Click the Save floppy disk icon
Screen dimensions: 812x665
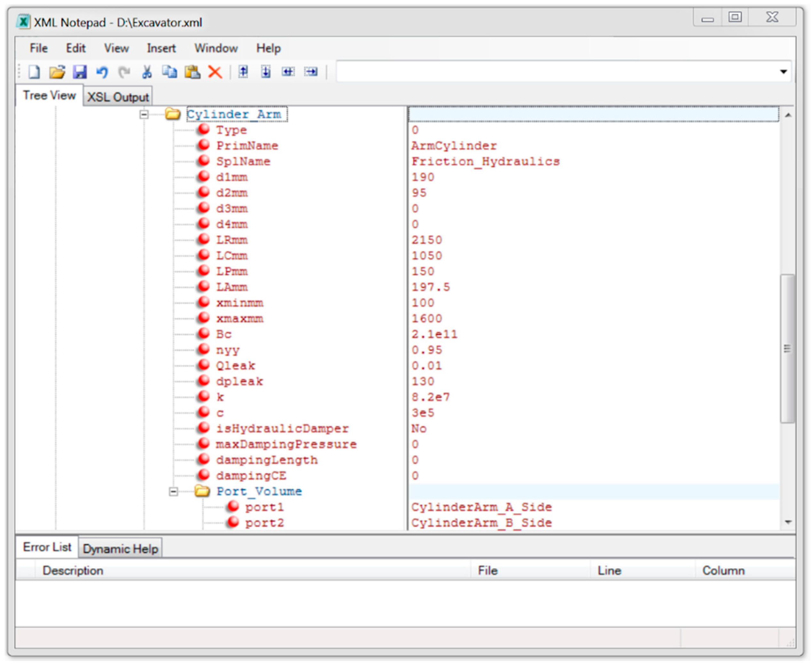pyautogui.click(x=80, y=72)
